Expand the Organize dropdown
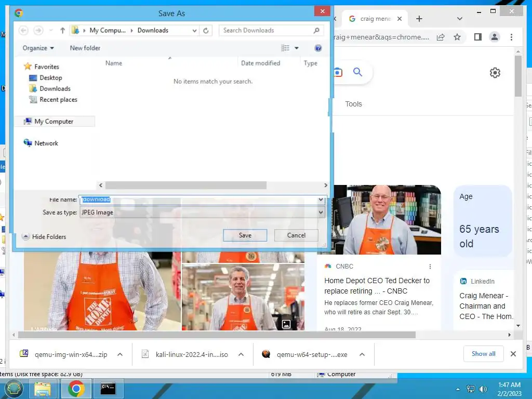532x399 pixels. coord(38,48)
